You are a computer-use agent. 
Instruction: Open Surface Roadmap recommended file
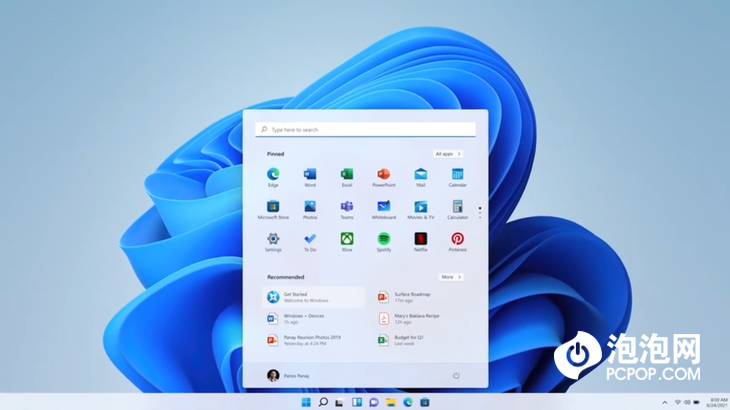pos(410,297)
